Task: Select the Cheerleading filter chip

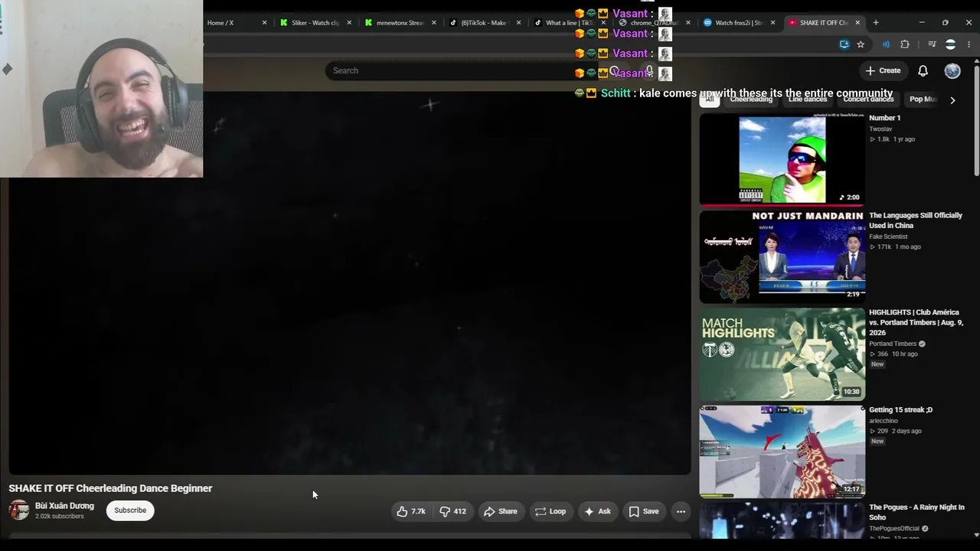Action: (751, 99)
